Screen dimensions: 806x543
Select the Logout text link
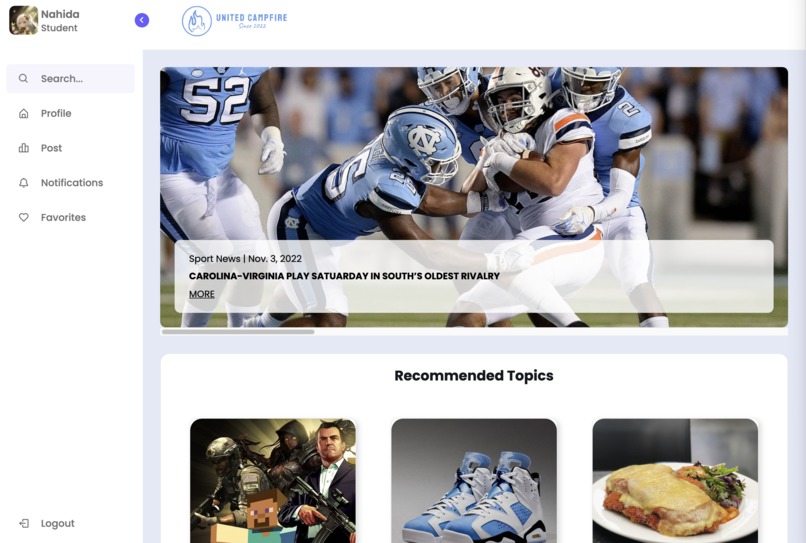(58, 523)
